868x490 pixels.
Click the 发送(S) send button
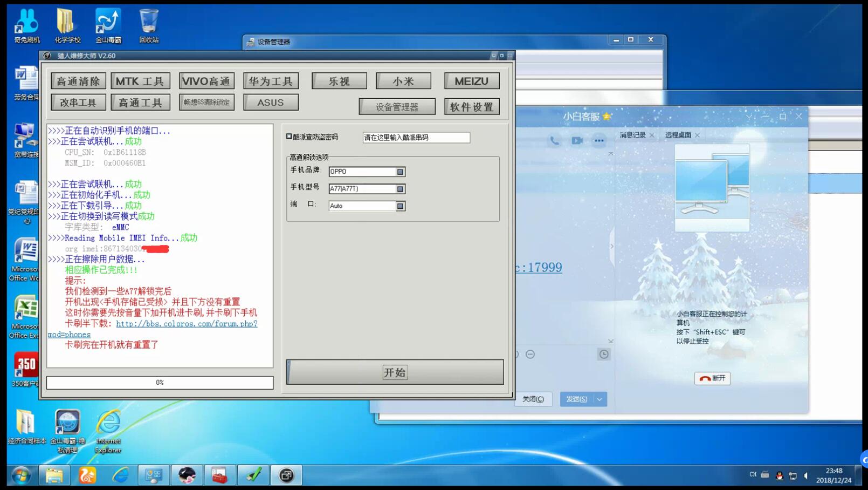pos(577,399)
